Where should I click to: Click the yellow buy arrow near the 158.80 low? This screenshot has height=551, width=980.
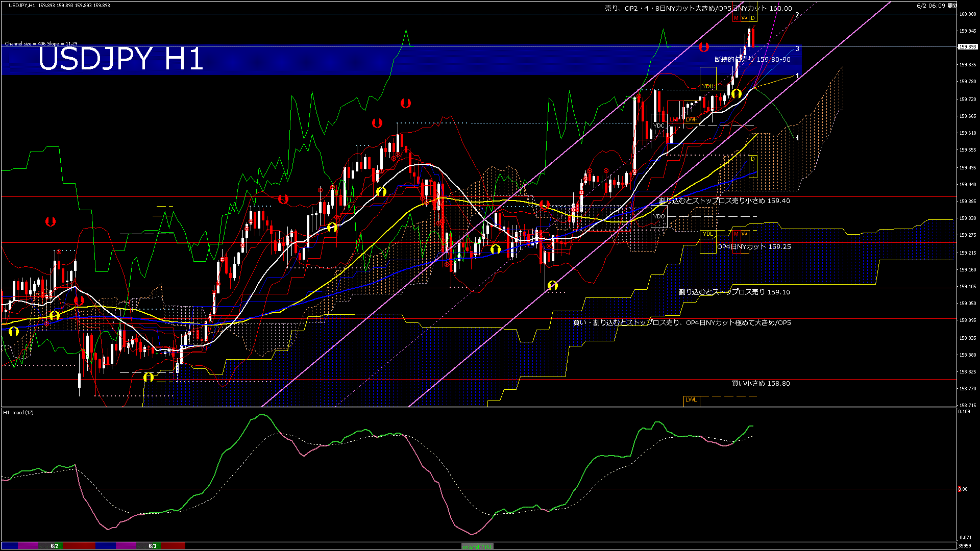click(x=149, y=378)
